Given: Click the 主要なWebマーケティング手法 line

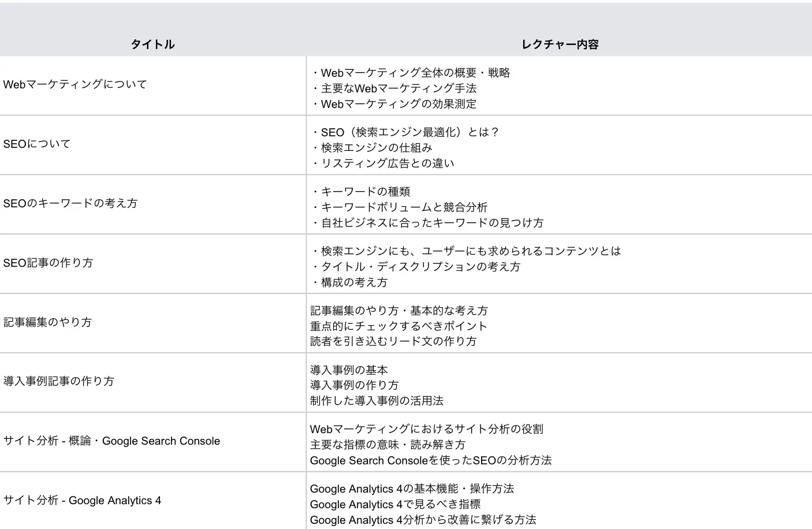Looking at the screenshot, I should click(x=394, y=88).
